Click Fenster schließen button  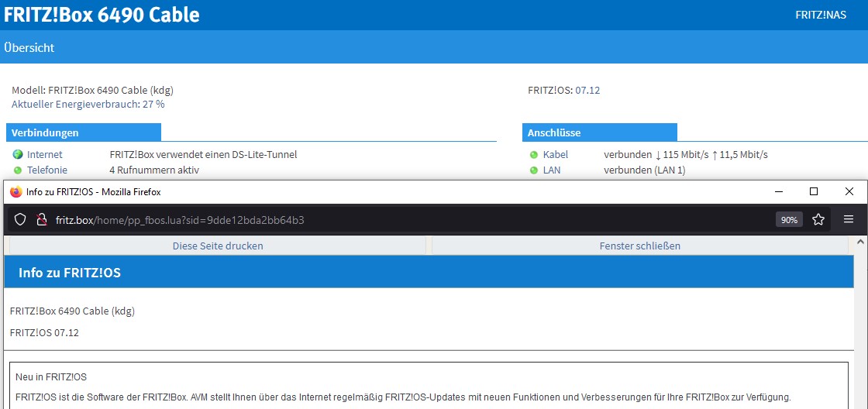coord(640,246)
